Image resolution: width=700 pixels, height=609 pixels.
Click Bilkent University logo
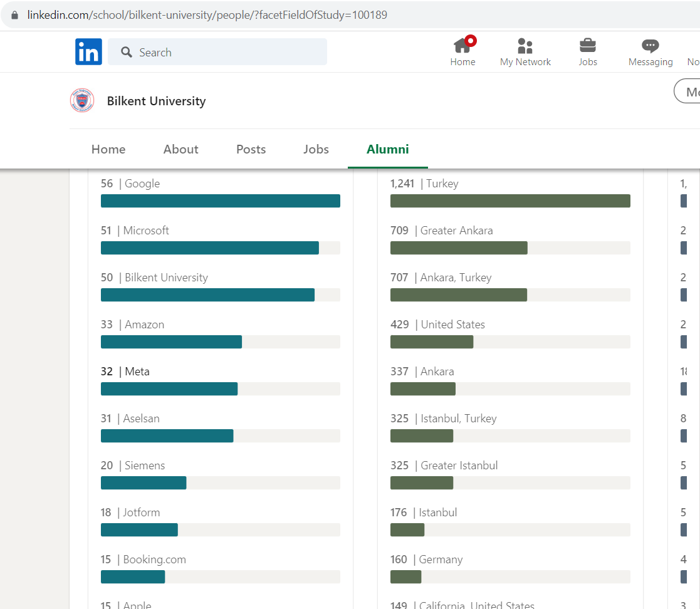82,100
